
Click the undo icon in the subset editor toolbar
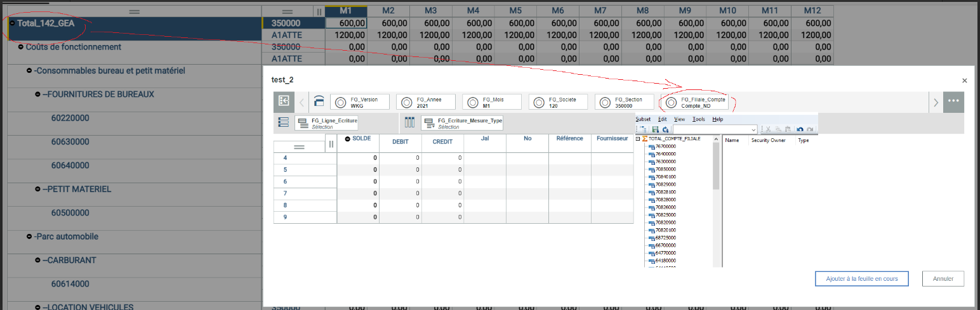coord(800,129)
